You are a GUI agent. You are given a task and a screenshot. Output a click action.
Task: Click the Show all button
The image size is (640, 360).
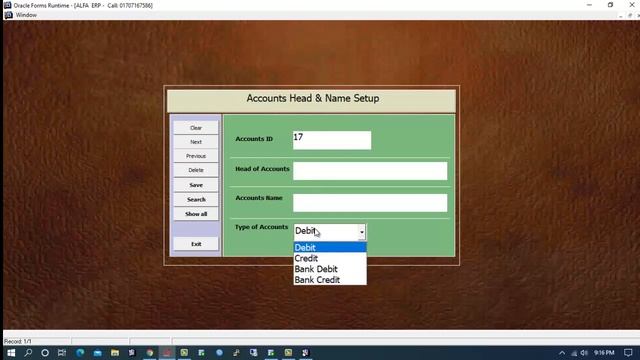point(196,214)
